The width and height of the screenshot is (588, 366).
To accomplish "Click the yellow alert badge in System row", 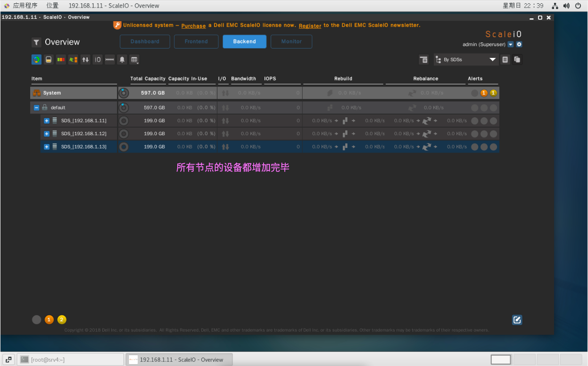I will (493, 93).
